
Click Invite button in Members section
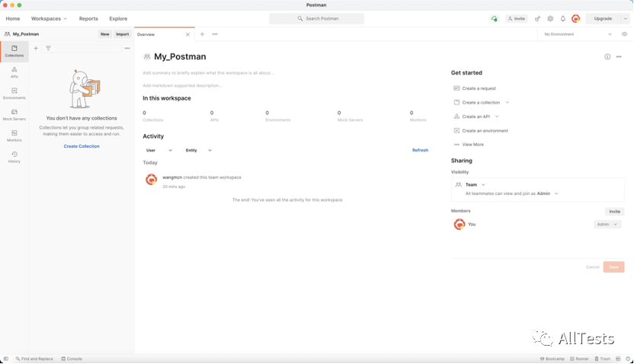coord(615,212)
